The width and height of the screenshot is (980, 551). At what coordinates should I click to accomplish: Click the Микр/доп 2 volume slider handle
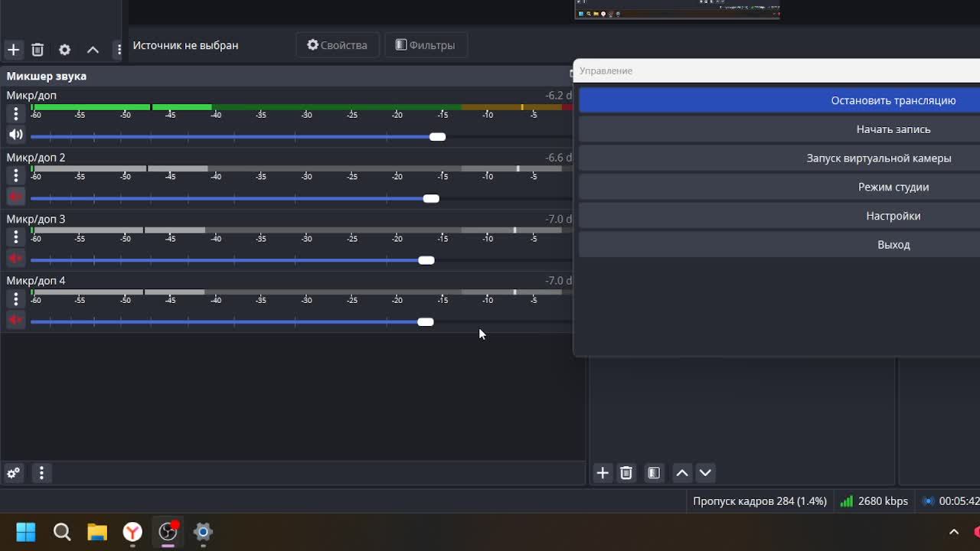(x=431, y=198)
